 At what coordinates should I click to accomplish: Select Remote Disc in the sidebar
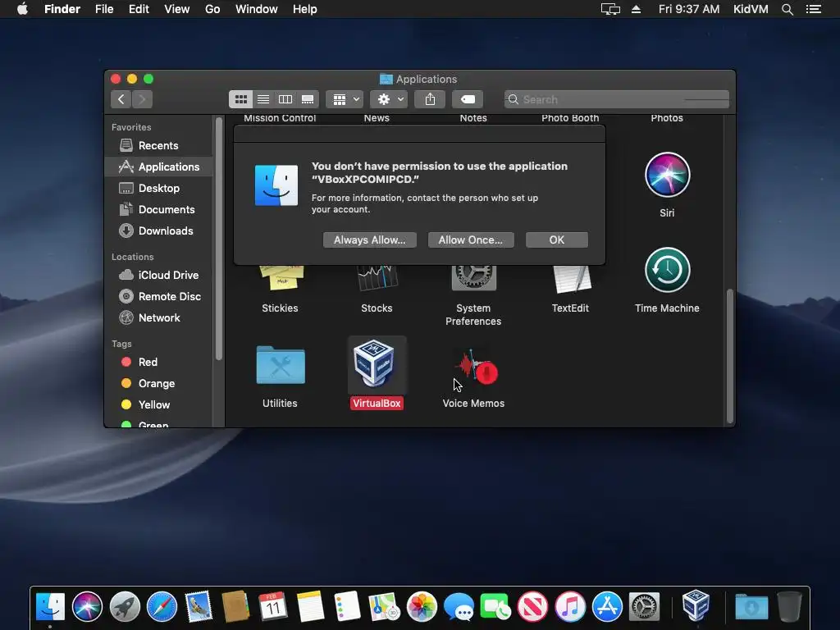pyautogui.click(x=159, y=296)
